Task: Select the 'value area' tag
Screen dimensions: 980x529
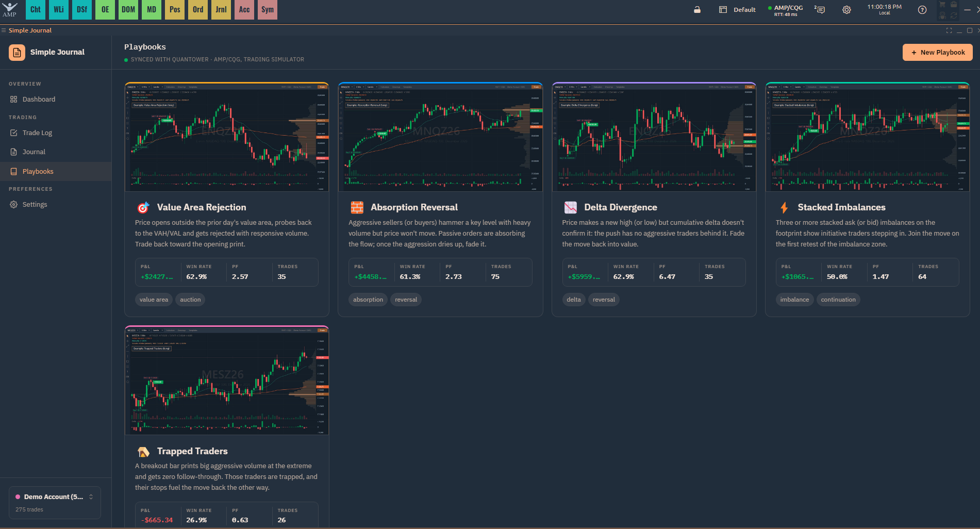Action: pos(154,300)
